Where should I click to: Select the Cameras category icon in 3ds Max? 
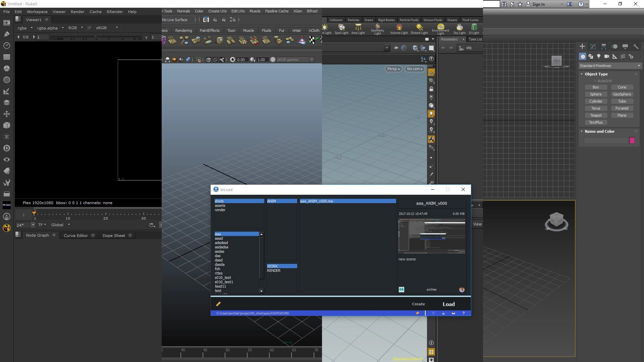(607, 56)
